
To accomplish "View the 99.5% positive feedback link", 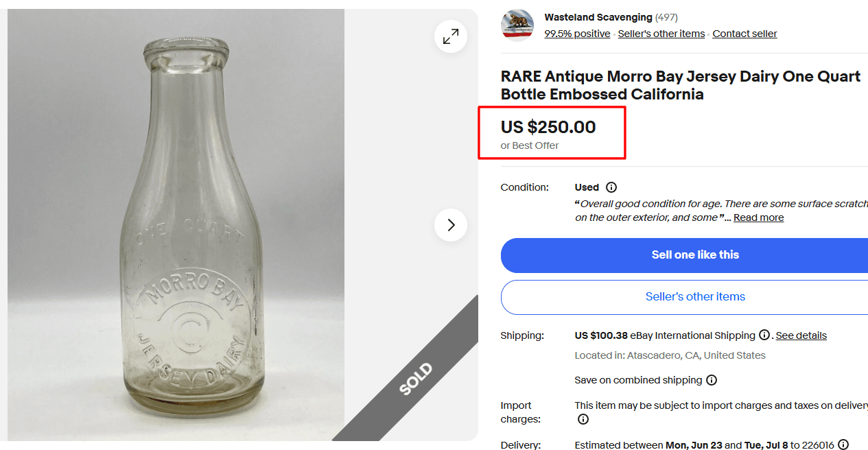I will point(577,33).
